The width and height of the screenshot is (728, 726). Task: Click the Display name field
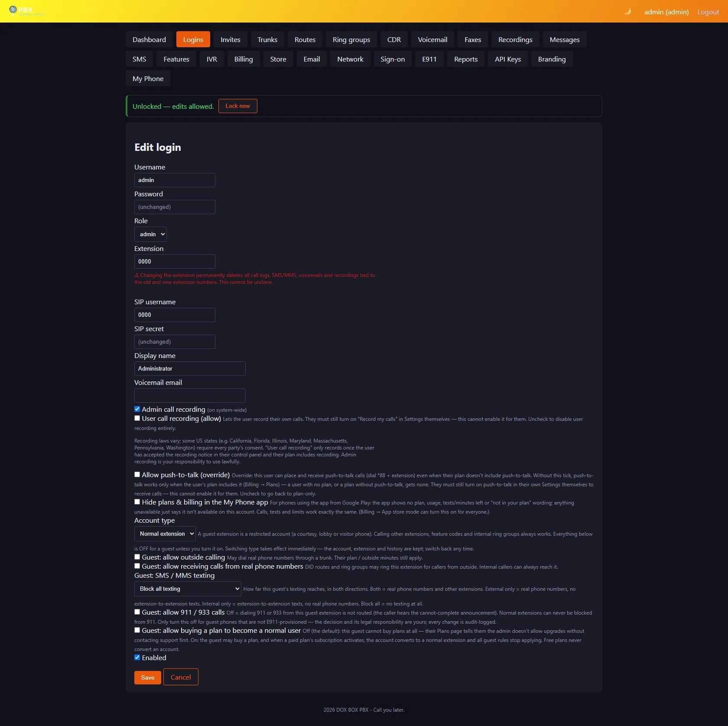pyautogui.click(x=190, y=368)
